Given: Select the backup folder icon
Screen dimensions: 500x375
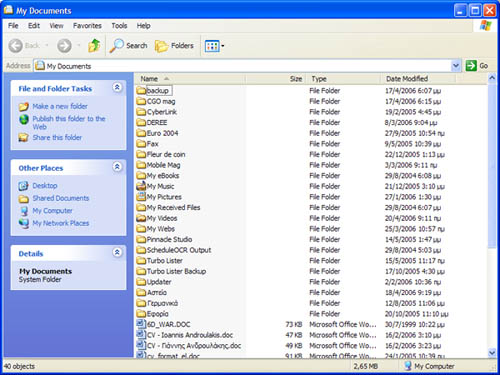Looking at the screenshot, I should point(141,90).
